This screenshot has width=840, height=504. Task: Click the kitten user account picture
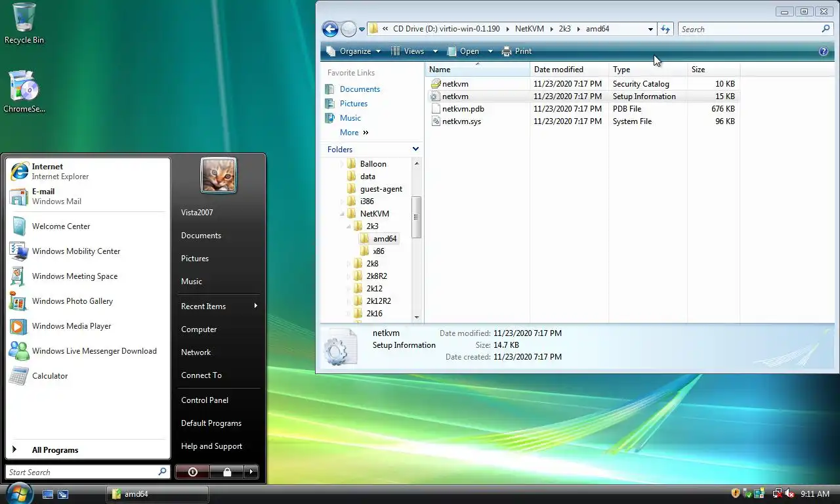point(219,175)
